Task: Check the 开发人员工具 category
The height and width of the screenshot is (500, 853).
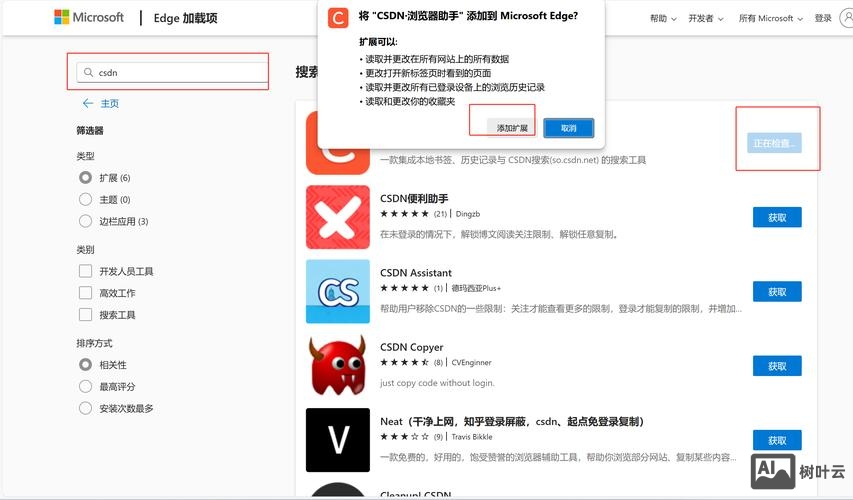Action: pyautogui.click(x=85, y=271)
